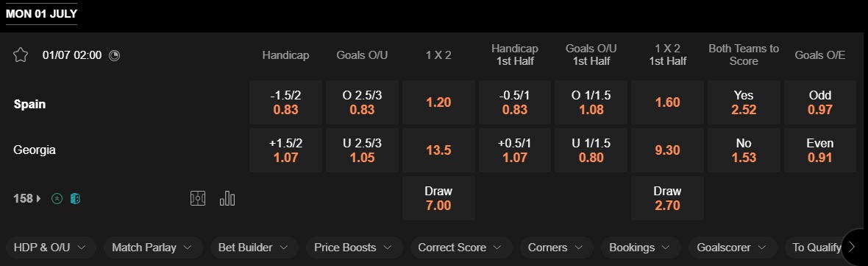The width and height of the screenshot is (868, 266).
Task: Select first half Draw at 2.70
Action: [x=667, y=198]
